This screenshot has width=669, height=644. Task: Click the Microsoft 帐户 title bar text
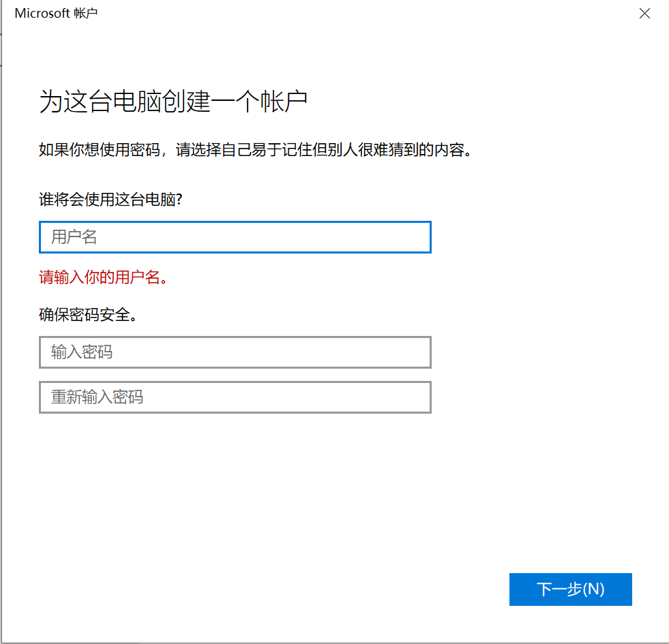(x=56, y=14)
